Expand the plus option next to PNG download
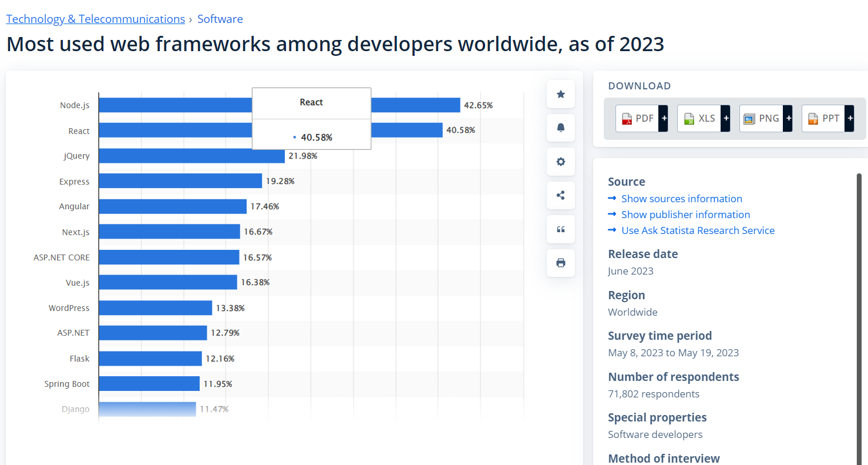This screenshot has width=868, height=465. tap(788, 118)
